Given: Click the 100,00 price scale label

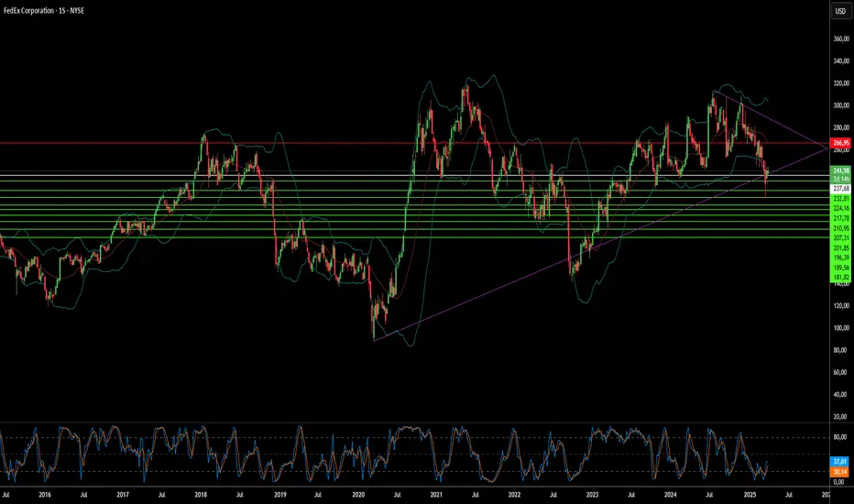Looking at the screenshot, I should pyautogui.click(x=841, y=328).
